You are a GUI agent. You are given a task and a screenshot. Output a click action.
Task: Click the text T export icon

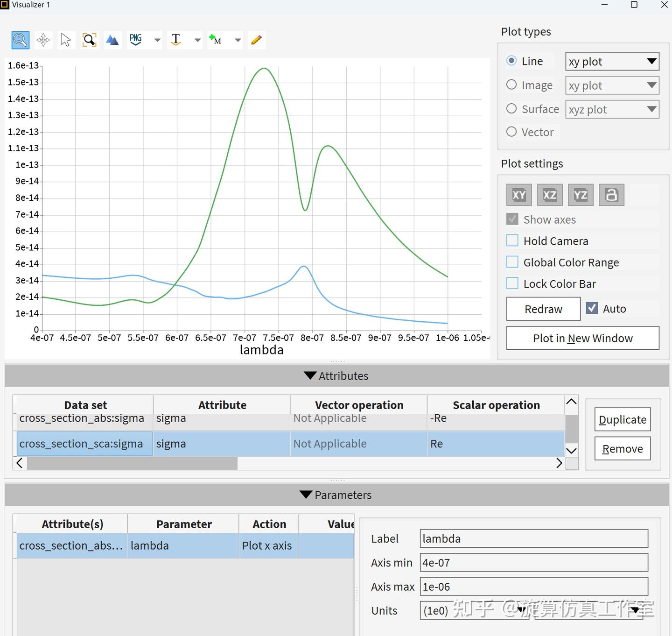tap(176, 40)
